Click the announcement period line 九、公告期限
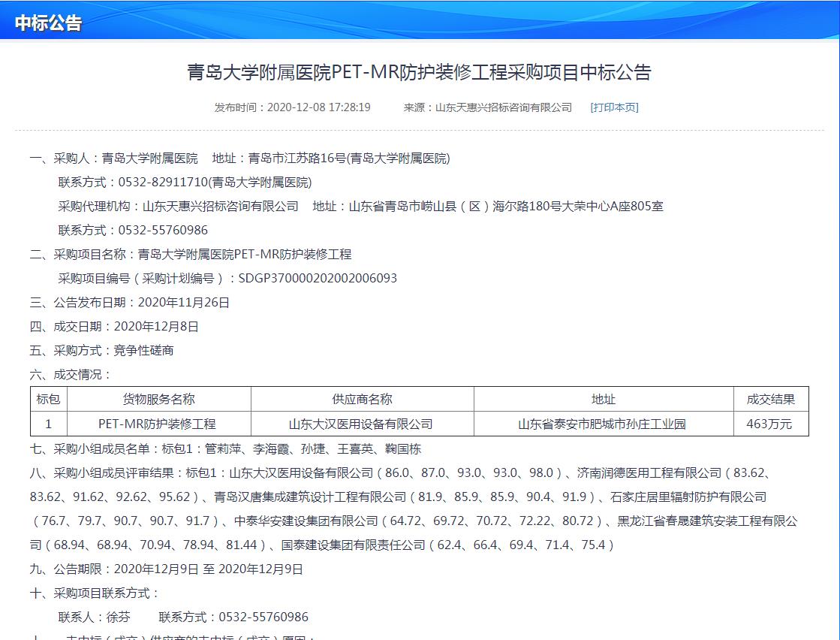Screen dimensions: 840x640 (x=167, y=569)
